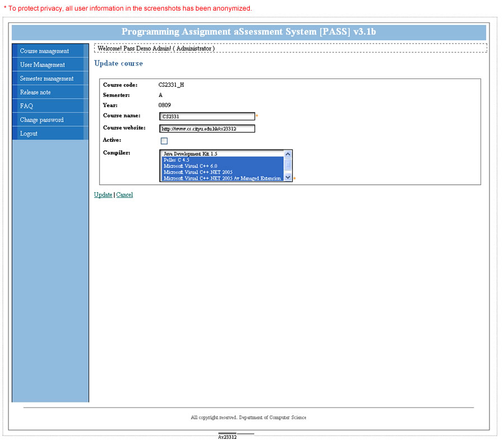
Task: Toggle the Active checkbox
Action: pos(164,141)
